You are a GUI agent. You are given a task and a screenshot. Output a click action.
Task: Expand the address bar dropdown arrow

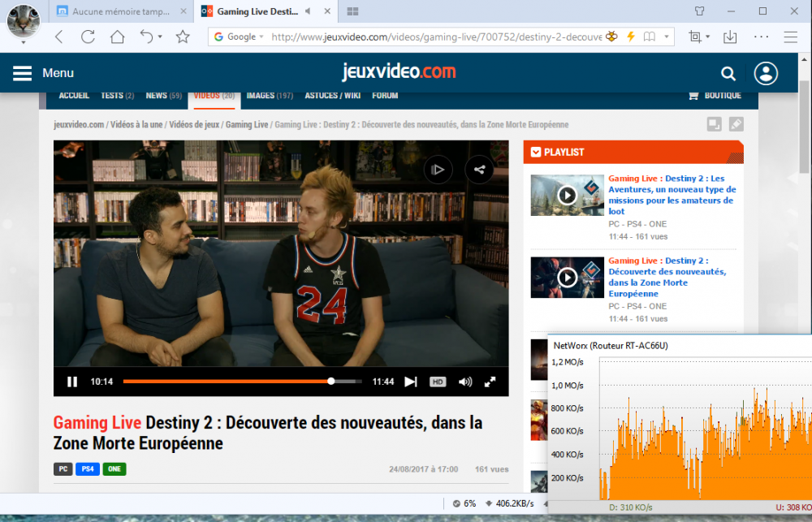coord(667,37)
